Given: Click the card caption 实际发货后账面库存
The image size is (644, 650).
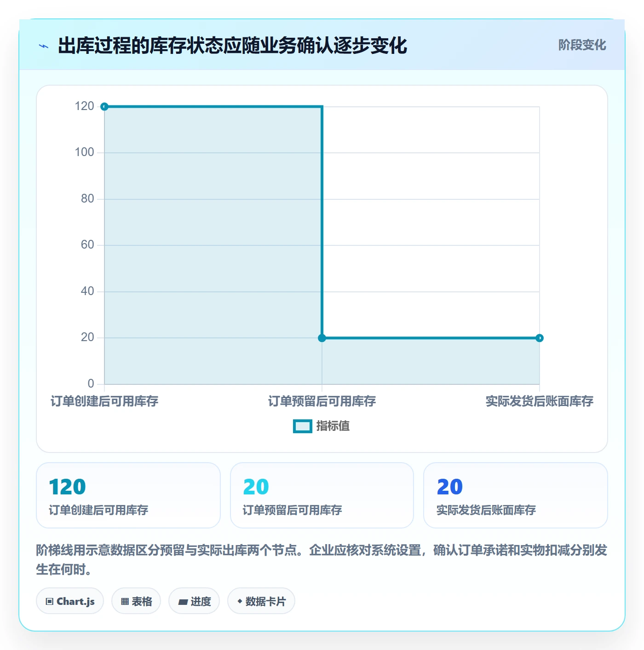Looking at the screenshot, I should click(x=486, y=510).
